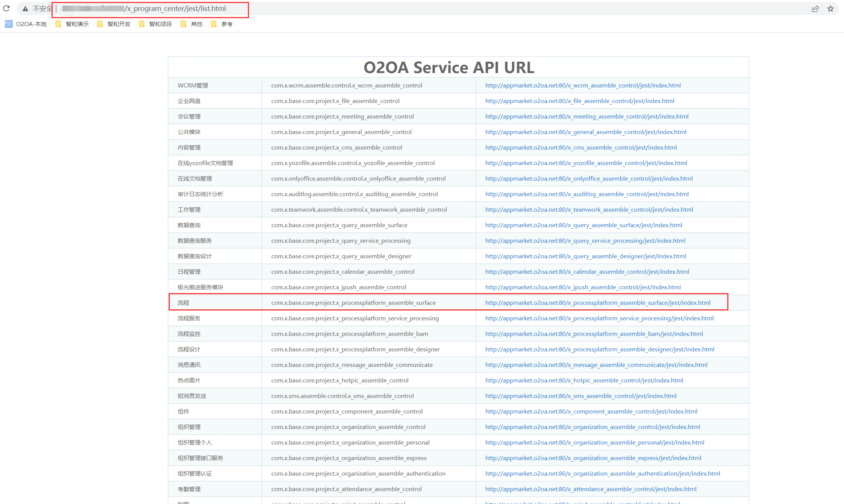Open the O2OA-本地 bookmark
The height and width of the screenshot is (504, 844).
(26, 24)
